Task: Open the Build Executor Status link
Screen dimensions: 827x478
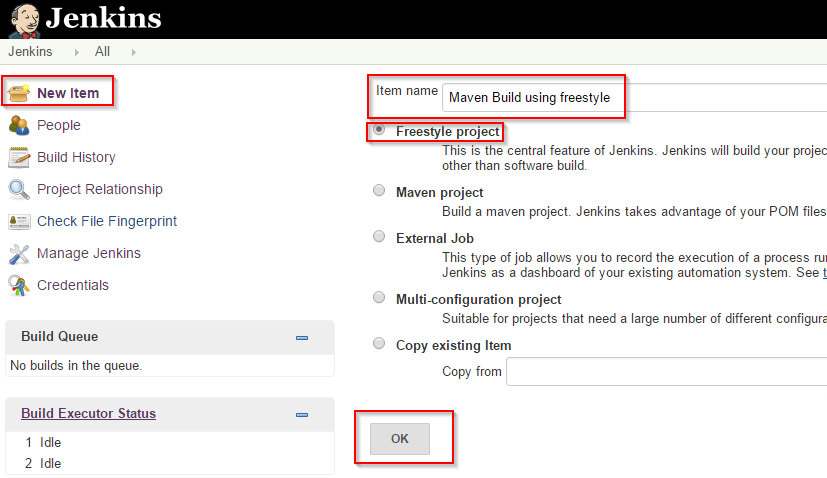Action: coord(89,413)
